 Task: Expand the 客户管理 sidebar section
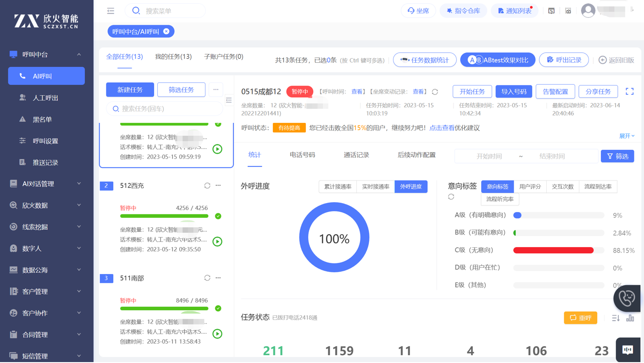[x=46, y=291]
